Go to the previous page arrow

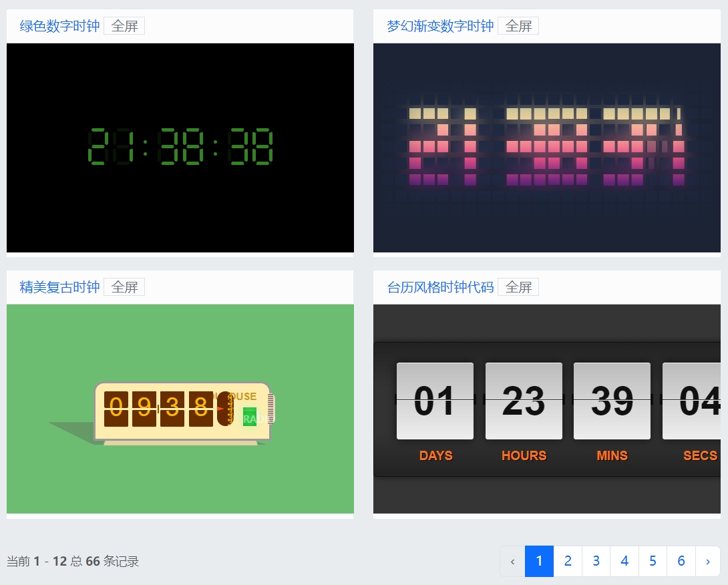click(512, 561)
